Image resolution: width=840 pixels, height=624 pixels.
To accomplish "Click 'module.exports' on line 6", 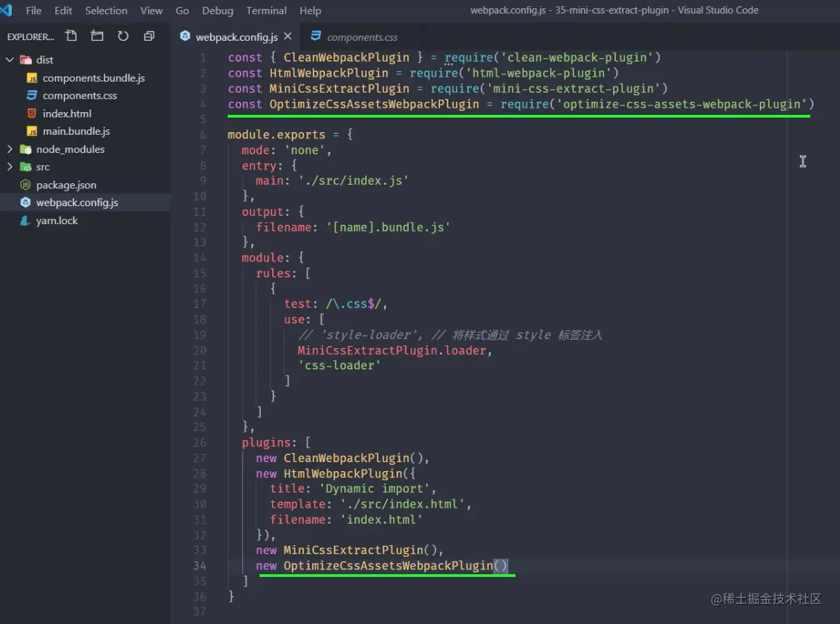I will pyautogui.click(x=277, y=134).
